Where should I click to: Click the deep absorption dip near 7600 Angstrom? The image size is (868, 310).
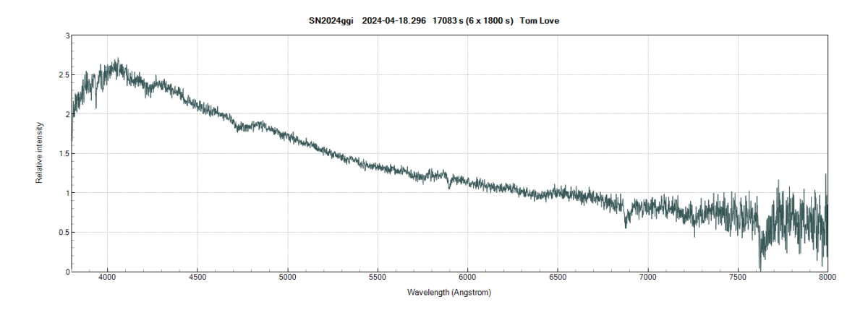[759, 267]
